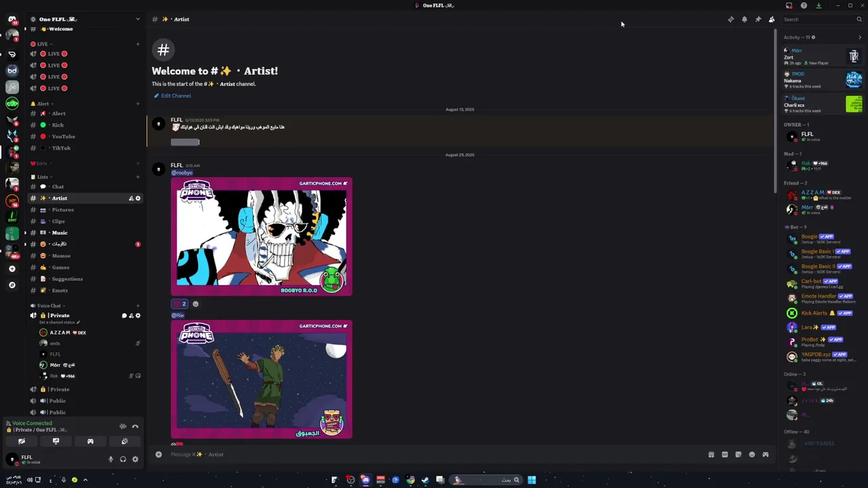Open Private voice channel settings gear
The height and width of the screenshot is (488, 868).
(138, 316)
